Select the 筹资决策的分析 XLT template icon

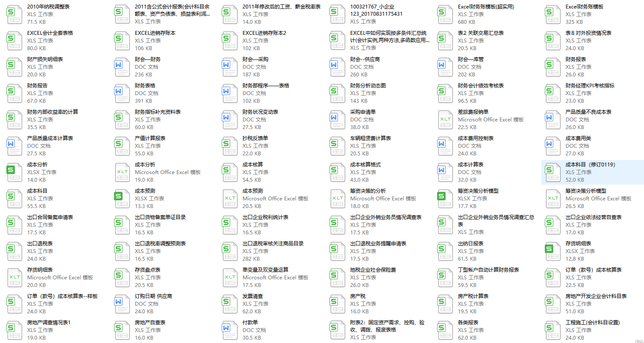[337, 199]
